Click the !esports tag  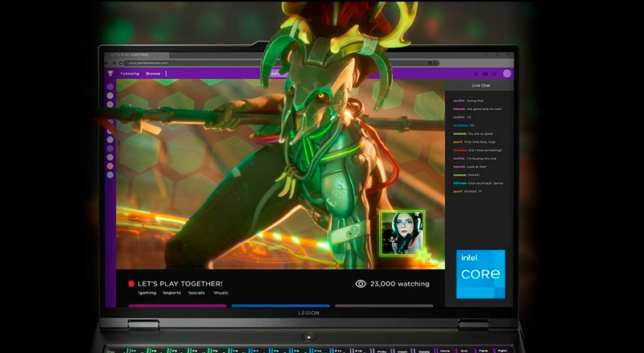click(171, 293)
